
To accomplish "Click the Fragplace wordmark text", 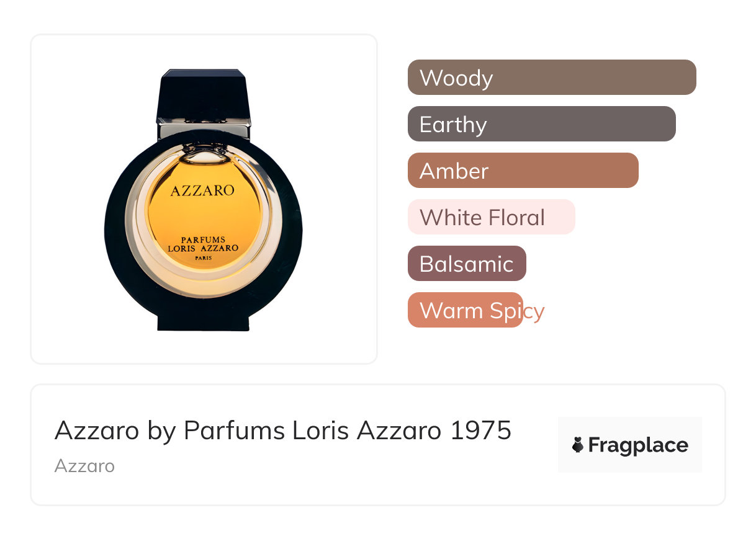I will 638,445.
